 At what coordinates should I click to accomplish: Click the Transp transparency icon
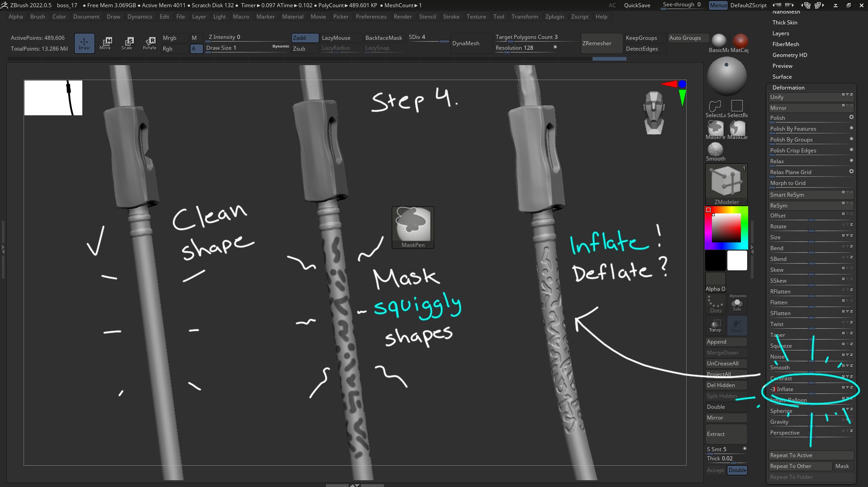click(715, 325)
